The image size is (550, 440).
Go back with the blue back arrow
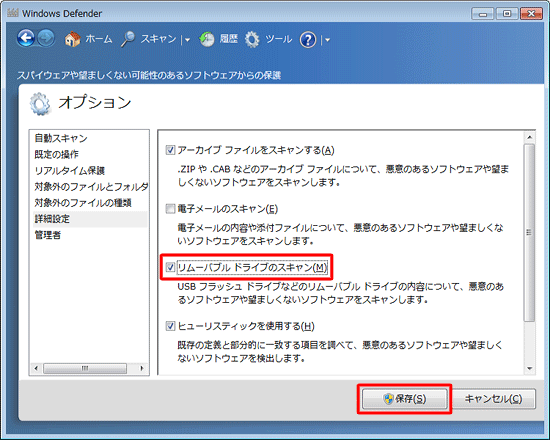point(26,39)
